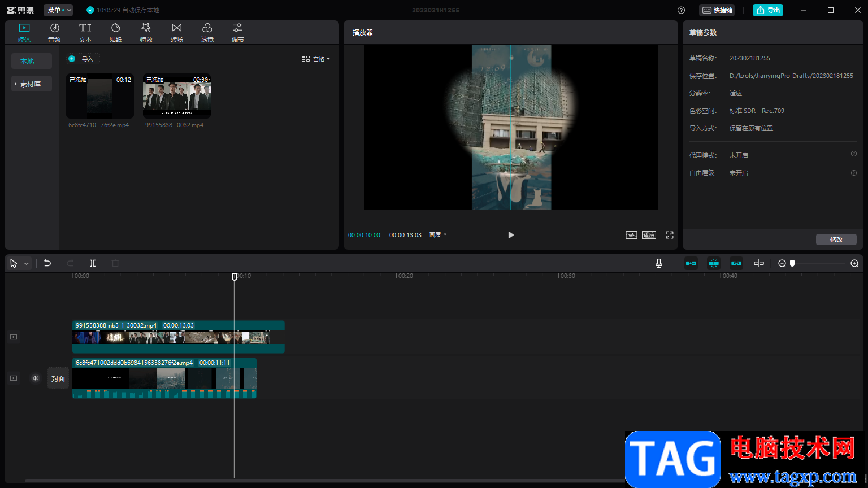Image resolution: width=868 pixels, height=488 pixels.
Task: Open the 菜单 menu dropdown
Action: click(x=58, y=10)
